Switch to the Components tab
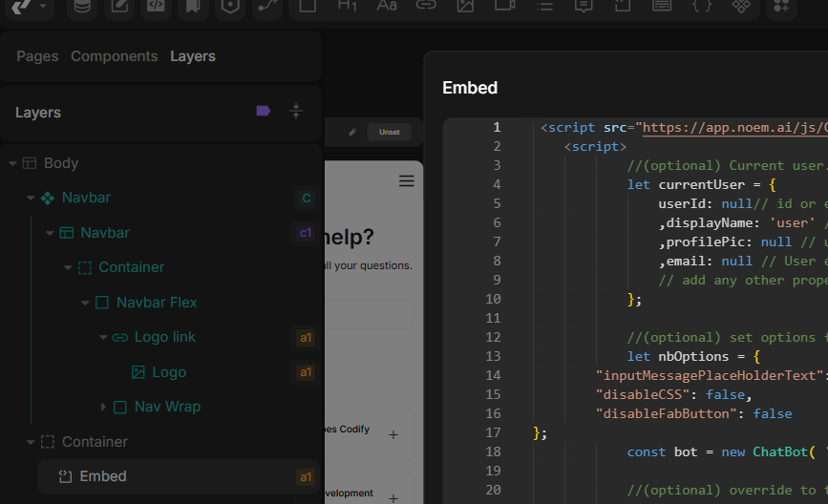Viewport: 828px width, 504px height. [114, 56]
